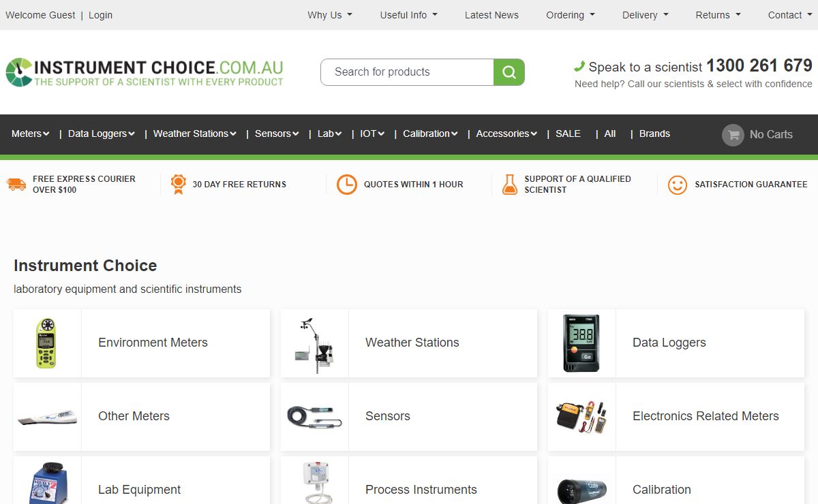Go to the SALE page

pos(568,134)
